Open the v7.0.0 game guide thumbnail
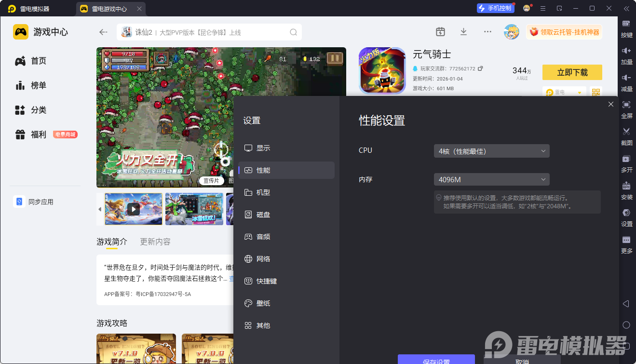 tap(208, 349)
